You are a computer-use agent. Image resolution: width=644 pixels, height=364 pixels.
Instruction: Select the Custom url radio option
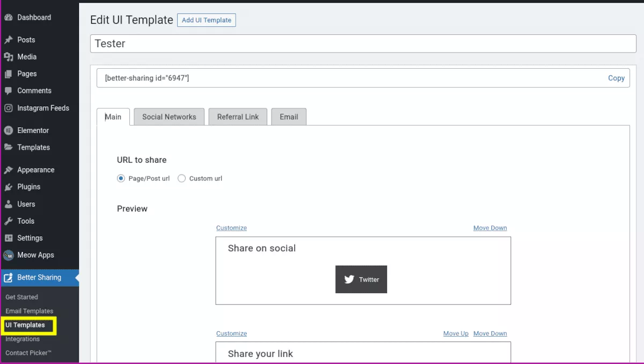(x=181, y=178)
